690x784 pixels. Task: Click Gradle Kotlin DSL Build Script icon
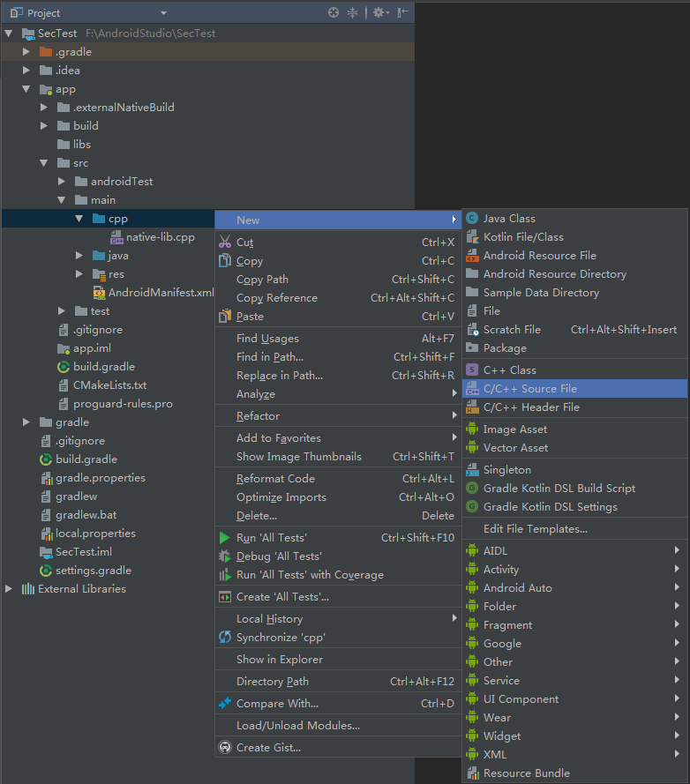[472, 488]
